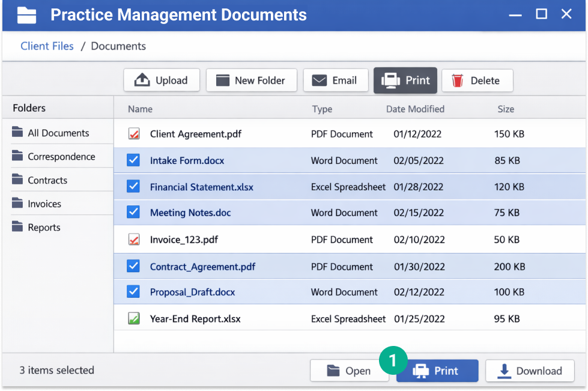This screenshot has height=391, width=588.
Task: Click the Email envelope toolbar button
Action: [x=335, y=80]
